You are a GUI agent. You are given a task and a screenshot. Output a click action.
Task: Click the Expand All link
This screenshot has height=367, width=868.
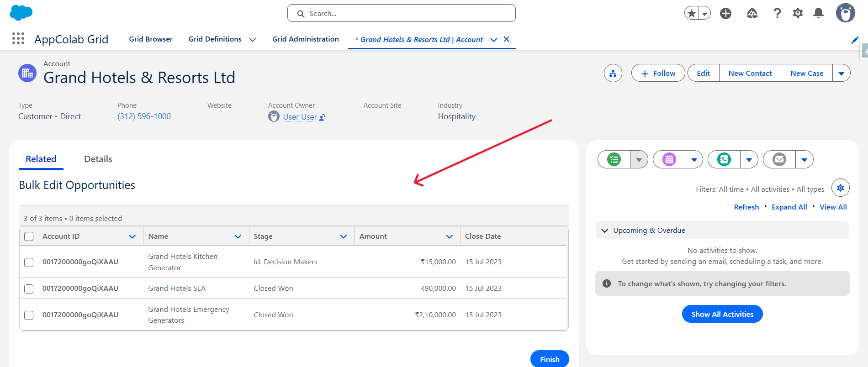point(789,207)
